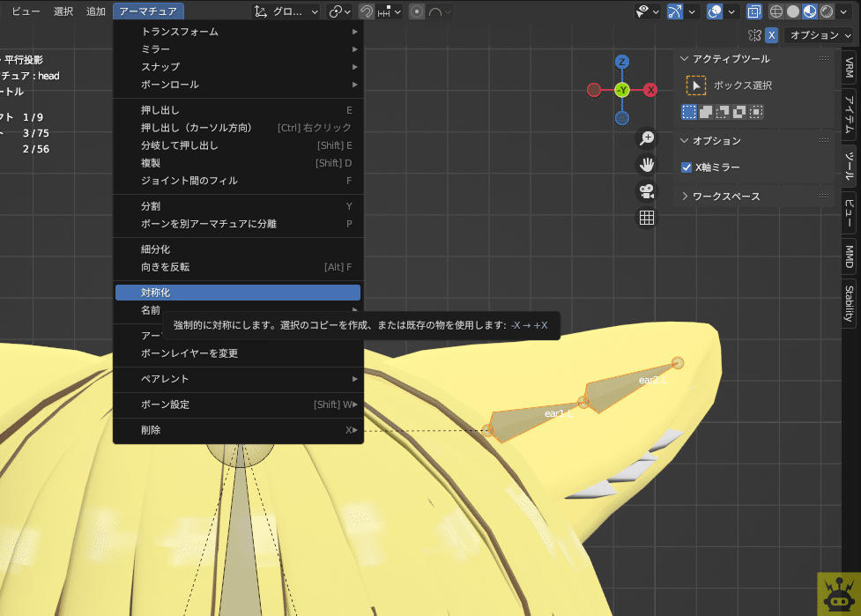Switch to the Stability sidebar tab
This screenshot has height=616, width=861.
click(x=850, y=304)
